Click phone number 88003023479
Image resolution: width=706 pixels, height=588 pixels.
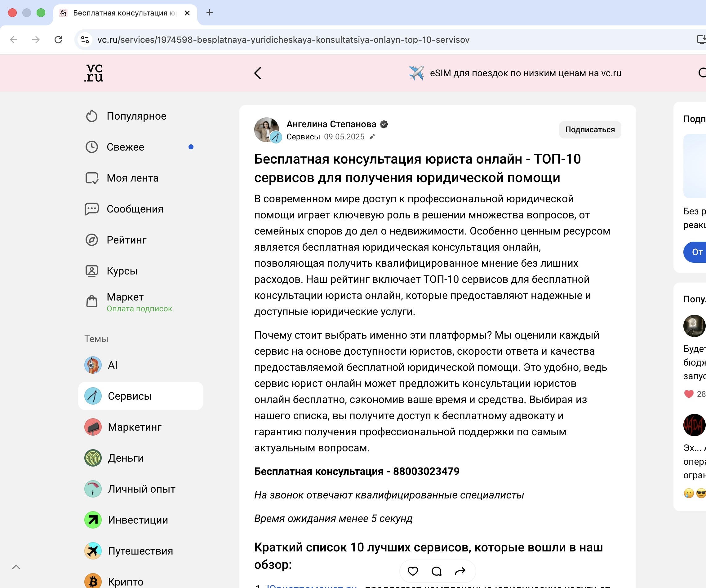click(426, 471)
